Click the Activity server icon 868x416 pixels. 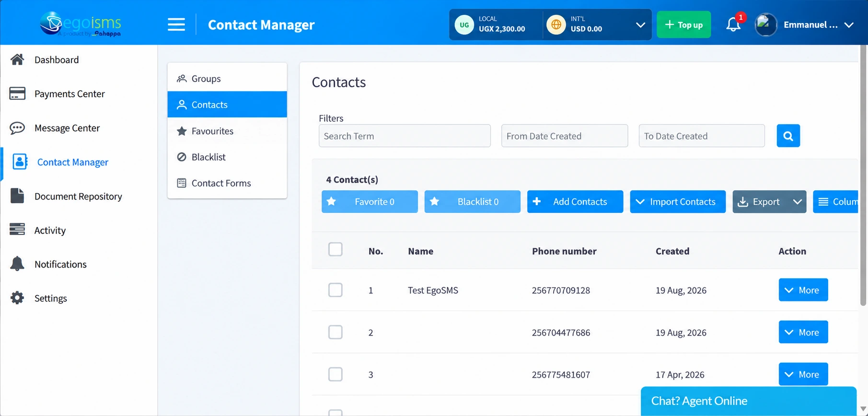[17, 230]
